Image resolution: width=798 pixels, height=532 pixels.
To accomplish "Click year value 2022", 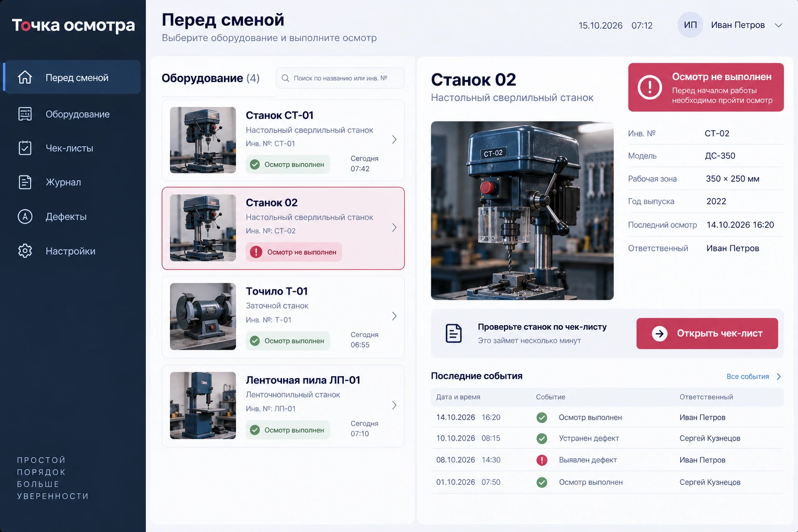I will coord(716,201).
